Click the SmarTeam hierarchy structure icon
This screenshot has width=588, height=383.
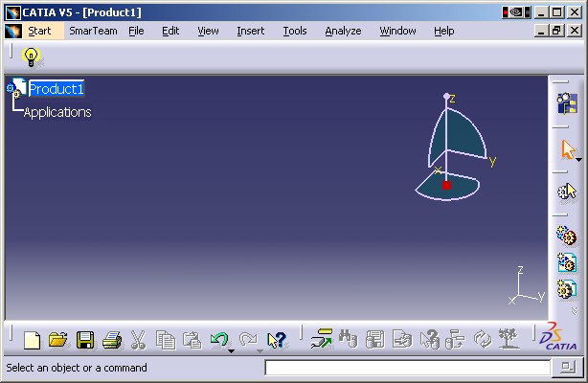coord(455,339)
